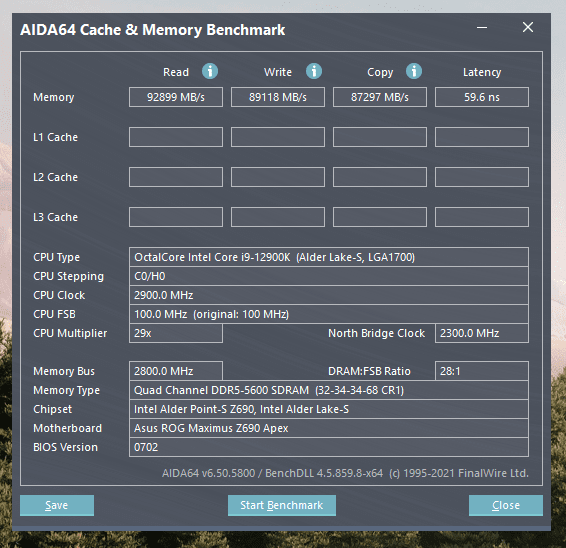Click the Copy column header
This screenshot has height=548, width=566.
pos(380,73)
